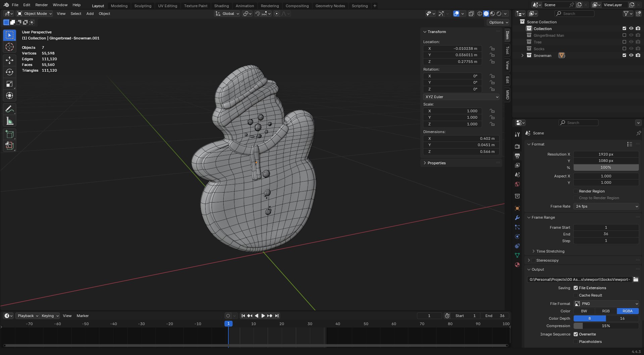The image size is (644, 355).
Task: Expand the Properties panel in sidebar
Action: (436, 163)
